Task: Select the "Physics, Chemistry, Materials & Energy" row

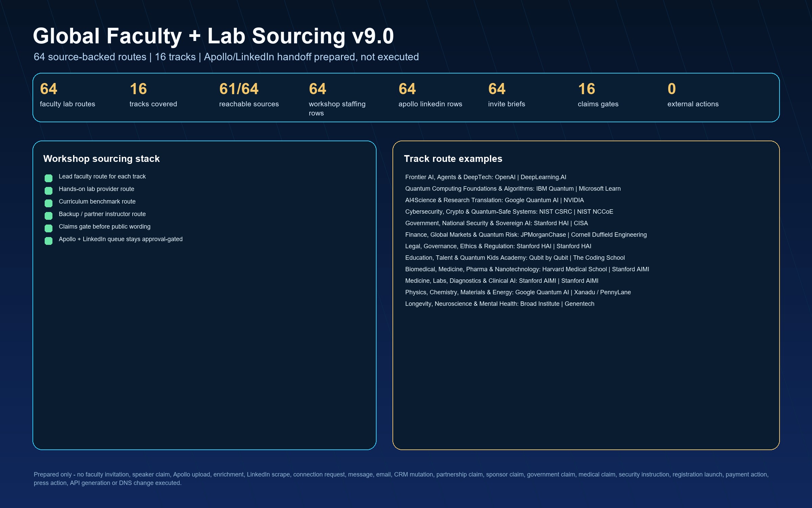Action: (518, 292)
